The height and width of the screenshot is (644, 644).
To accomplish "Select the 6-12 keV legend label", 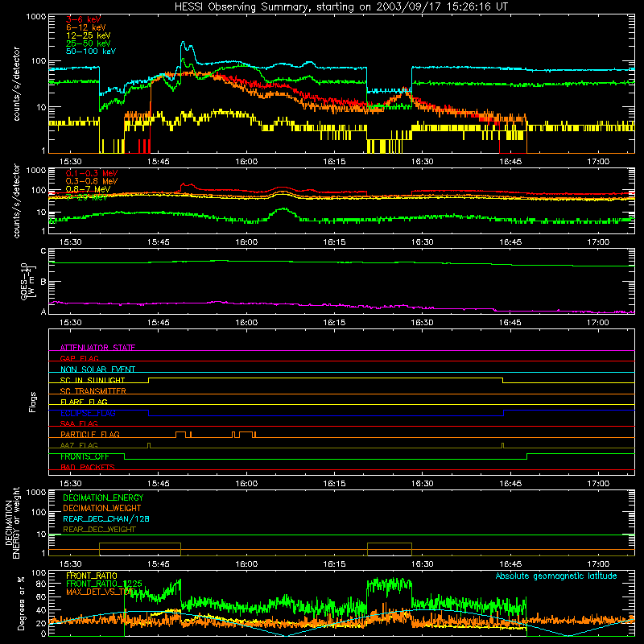I will click(86, 27).
